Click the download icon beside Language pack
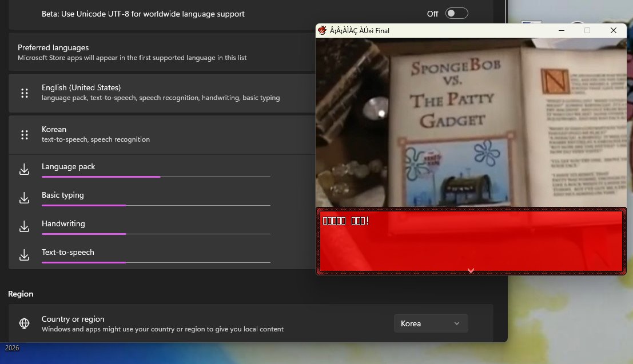 tap(24, 170)
